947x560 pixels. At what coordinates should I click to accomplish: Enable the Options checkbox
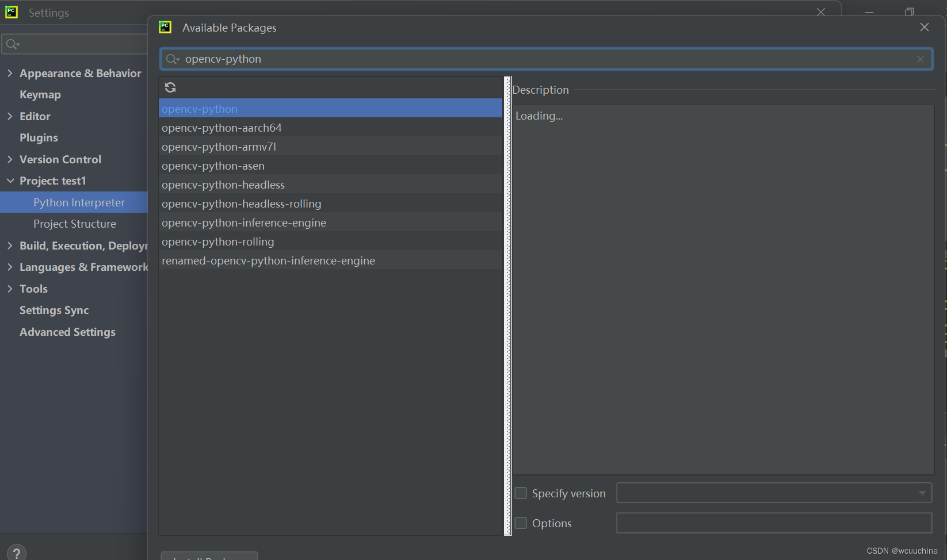point(521,523)
